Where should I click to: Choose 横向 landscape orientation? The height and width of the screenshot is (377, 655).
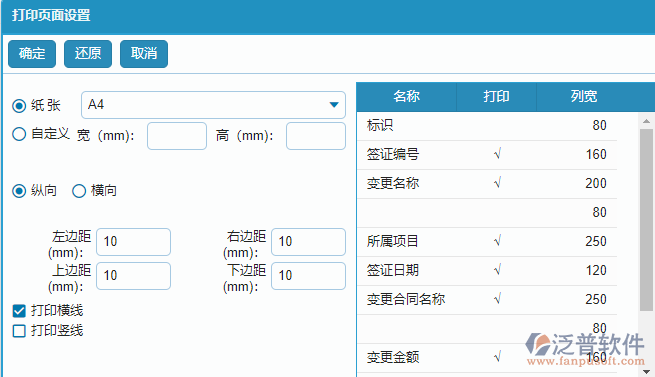click(79, 191)
